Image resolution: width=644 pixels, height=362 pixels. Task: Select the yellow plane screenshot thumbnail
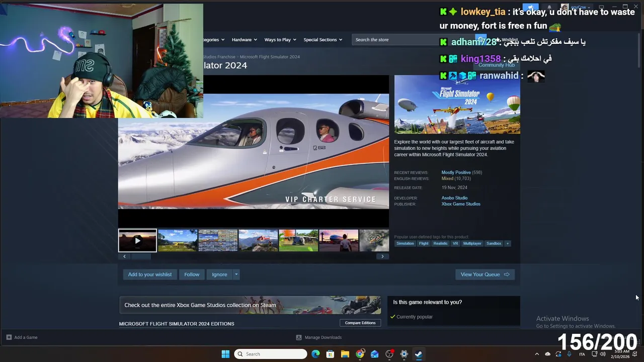pos(178,240)
